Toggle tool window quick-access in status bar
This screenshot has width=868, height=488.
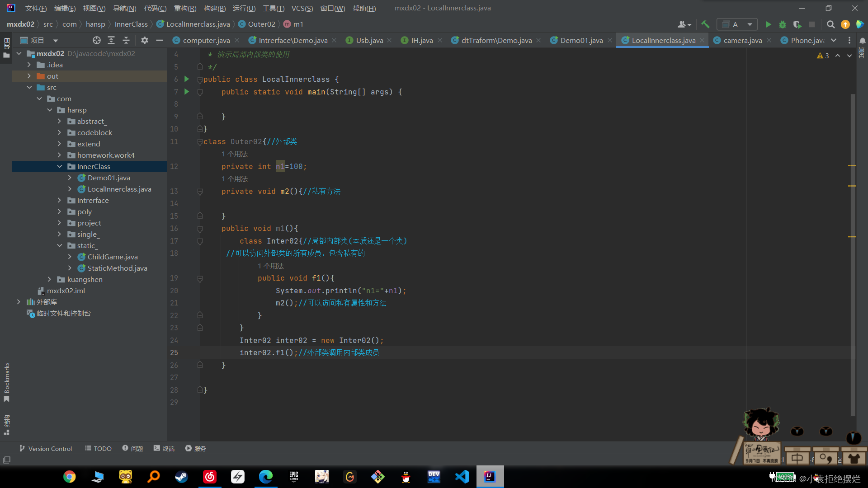(7, 460)
